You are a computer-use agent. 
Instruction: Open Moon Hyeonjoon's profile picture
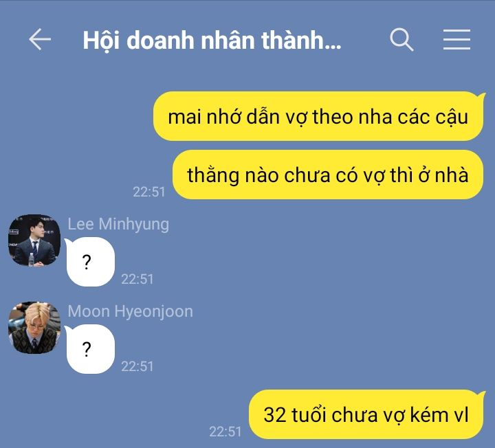click(34, 328)
